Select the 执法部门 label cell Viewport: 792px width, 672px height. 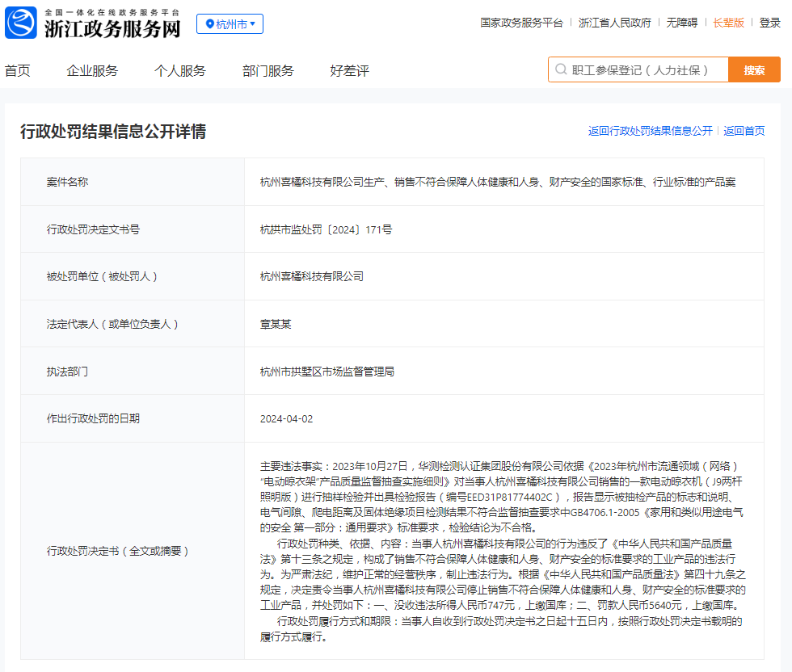click(133, 371)
